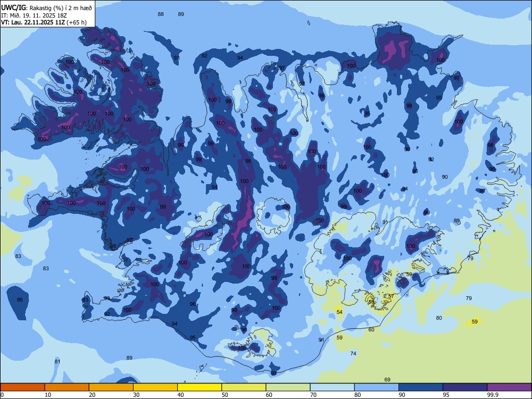Click the map value '55' on the glacier outline
Image resolution: width=532 pixels, height=399 pixels.
coord(371,302)
